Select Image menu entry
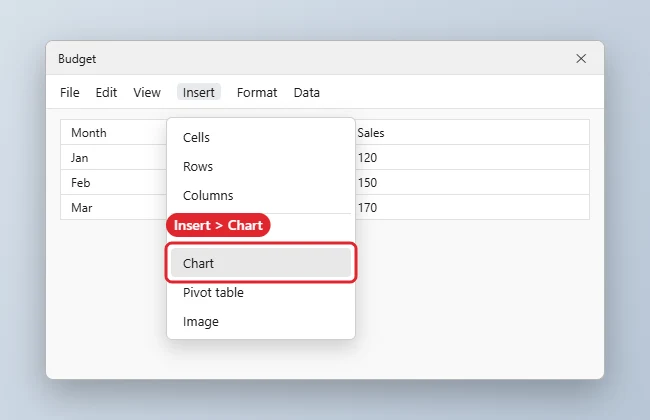Viewport: 650px width, 420px height. pyautogui.click(x=261, y=321)
